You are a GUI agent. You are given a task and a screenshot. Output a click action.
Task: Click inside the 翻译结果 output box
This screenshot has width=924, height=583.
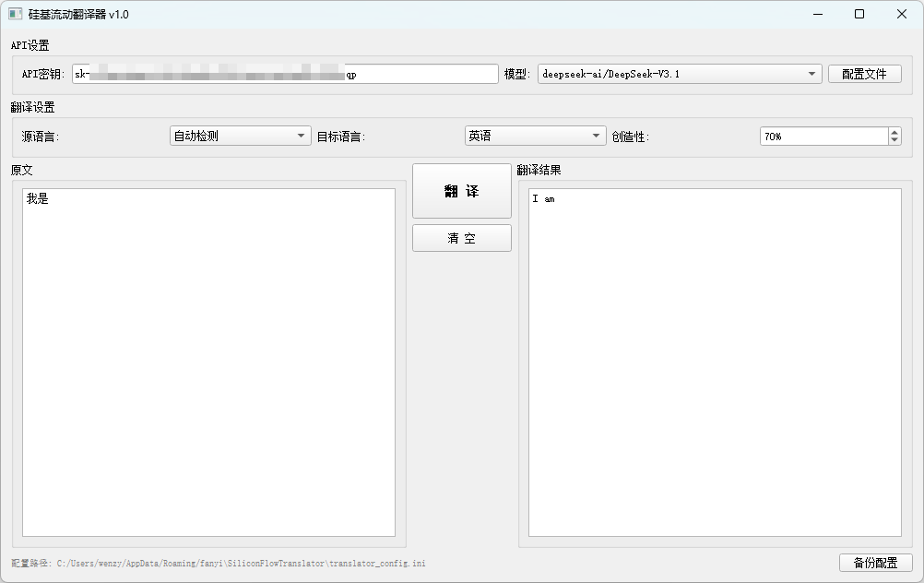point(715,362)
